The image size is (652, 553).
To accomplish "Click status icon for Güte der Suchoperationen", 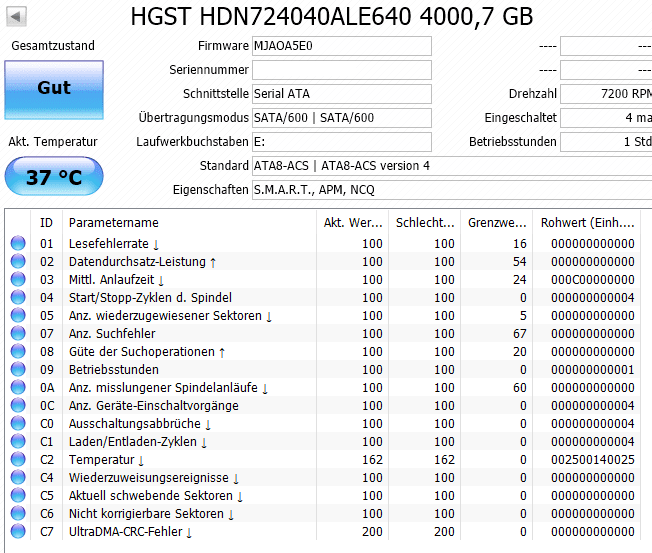I will (x=18, y=351).
